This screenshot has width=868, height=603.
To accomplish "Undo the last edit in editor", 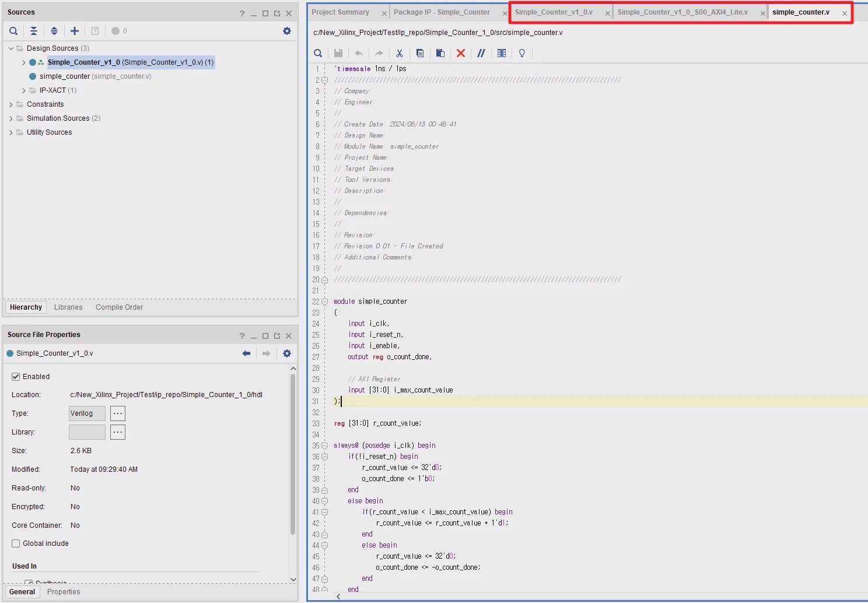I will (x=359, y=53).
